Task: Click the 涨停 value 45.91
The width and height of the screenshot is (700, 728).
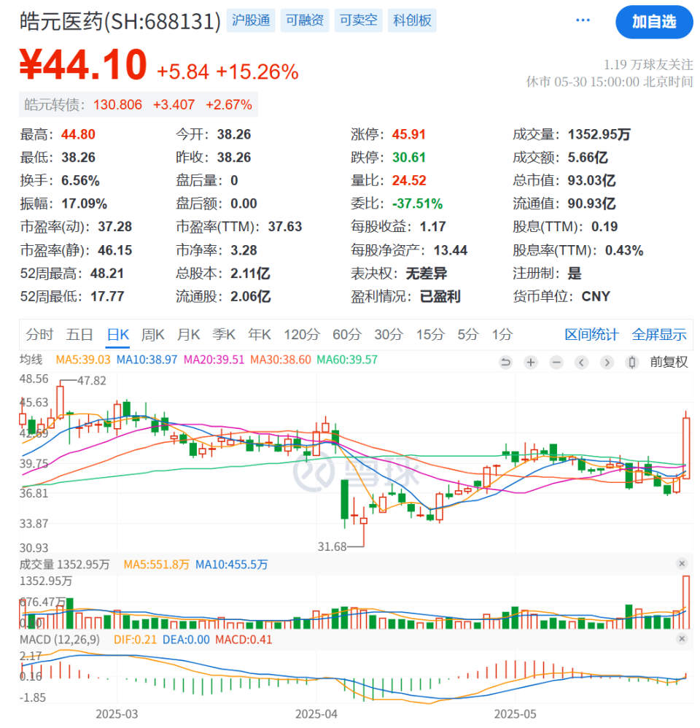Action: [x=409, y=135]
